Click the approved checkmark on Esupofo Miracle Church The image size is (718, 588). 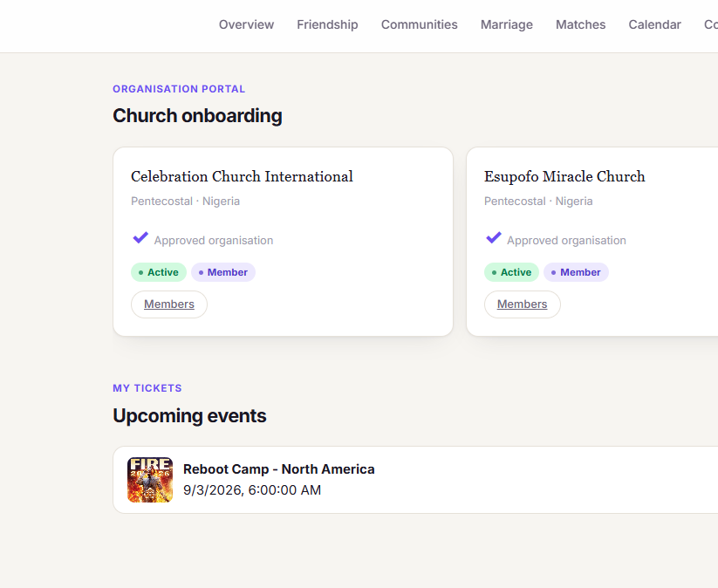[x=493, y=237]
